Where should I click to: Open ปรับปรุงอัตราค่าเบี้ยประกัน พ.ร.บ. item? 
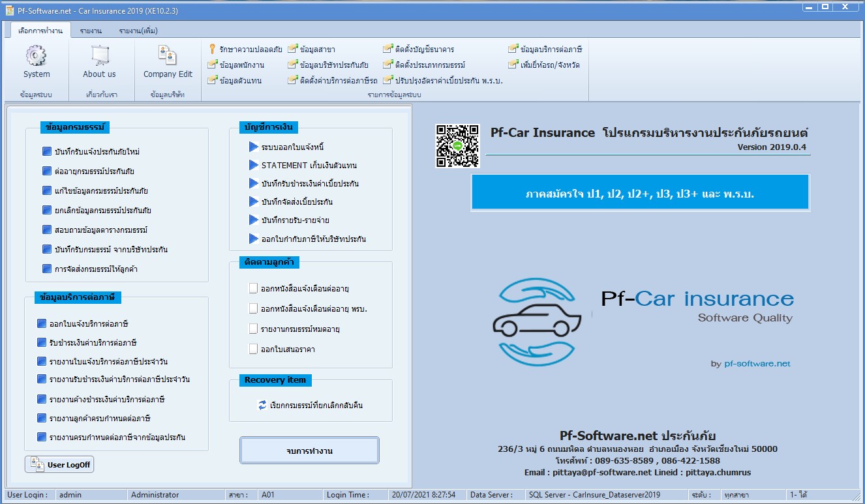(443, 81)
